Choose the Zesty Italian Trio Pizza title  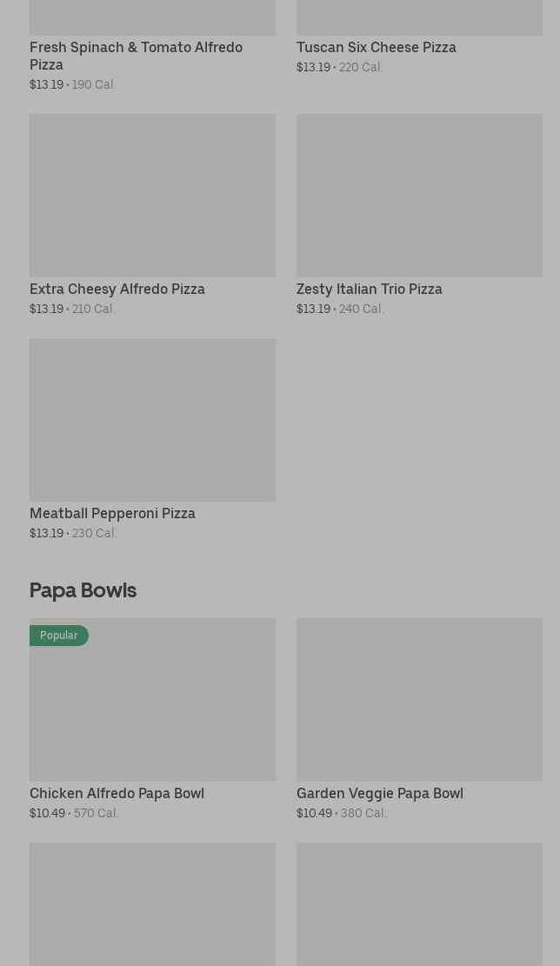point(369,290)
